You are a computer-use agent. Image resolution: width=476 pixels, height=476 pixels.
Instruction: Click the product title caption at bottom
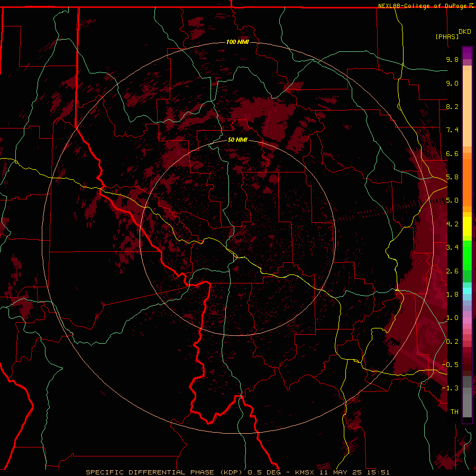tap(237, 472)
